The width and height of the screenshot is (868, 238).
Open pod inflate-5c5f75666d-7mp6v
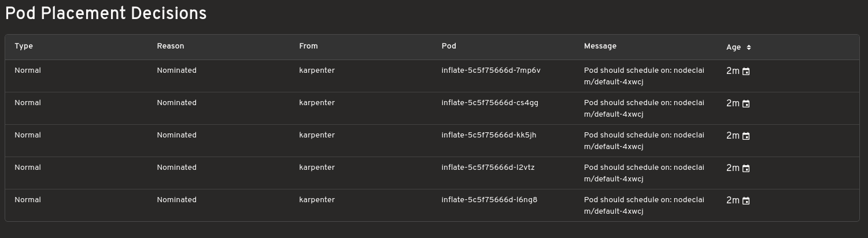(490, 70)
